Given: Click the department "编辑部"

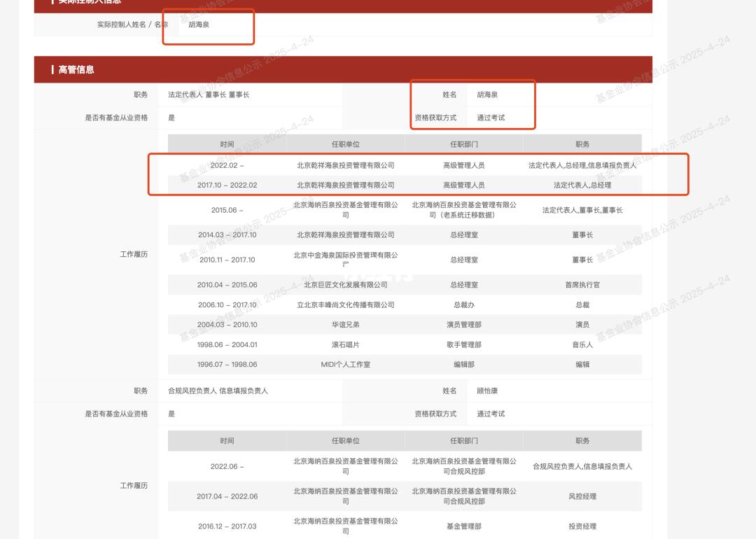Looking at the screenshot, I should [464, 365].
